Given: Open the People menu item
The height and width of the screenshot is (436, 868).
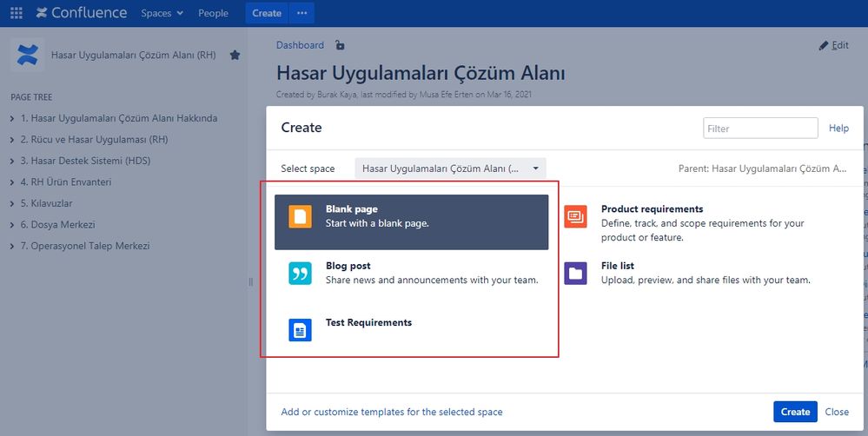Looking at the screenshot, I should (x=213, y=13).
